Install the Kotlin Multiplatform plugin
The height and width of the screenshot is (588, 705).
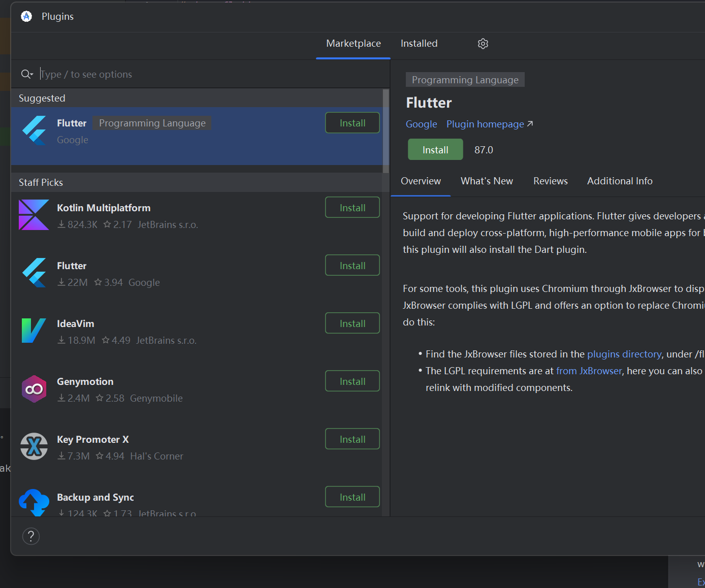[x=352, y=208]
